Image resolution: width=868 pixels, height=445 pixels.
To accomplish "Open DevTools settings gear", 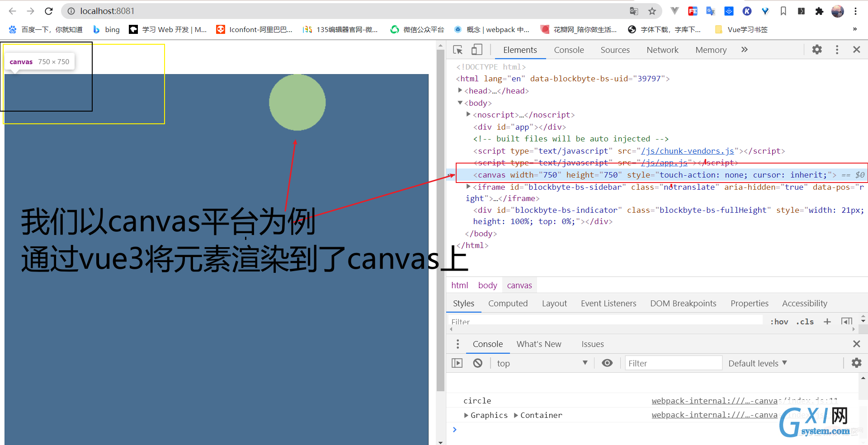I will pos(817,50).
